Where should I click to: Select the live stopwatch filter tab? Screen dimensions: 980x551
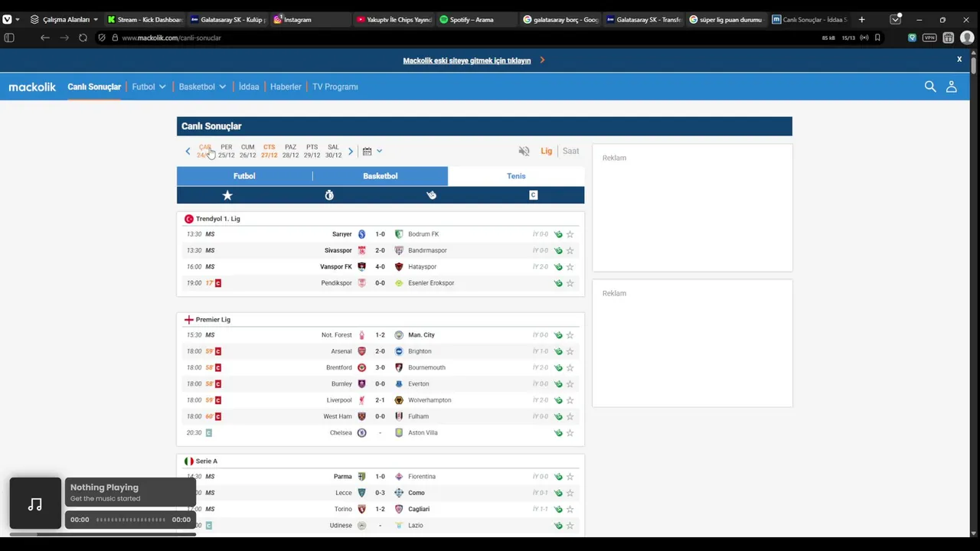click(329, 195)
